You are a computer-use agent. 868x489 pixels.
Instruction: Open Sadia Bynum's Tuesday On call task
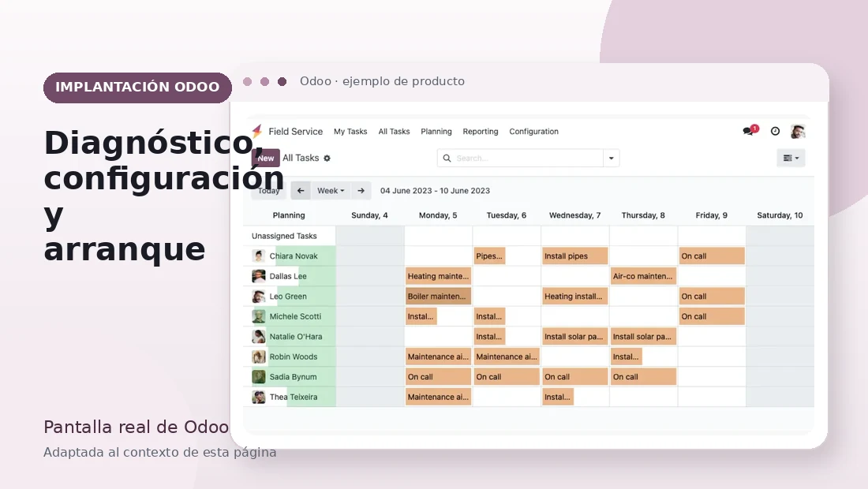point(507,377)
